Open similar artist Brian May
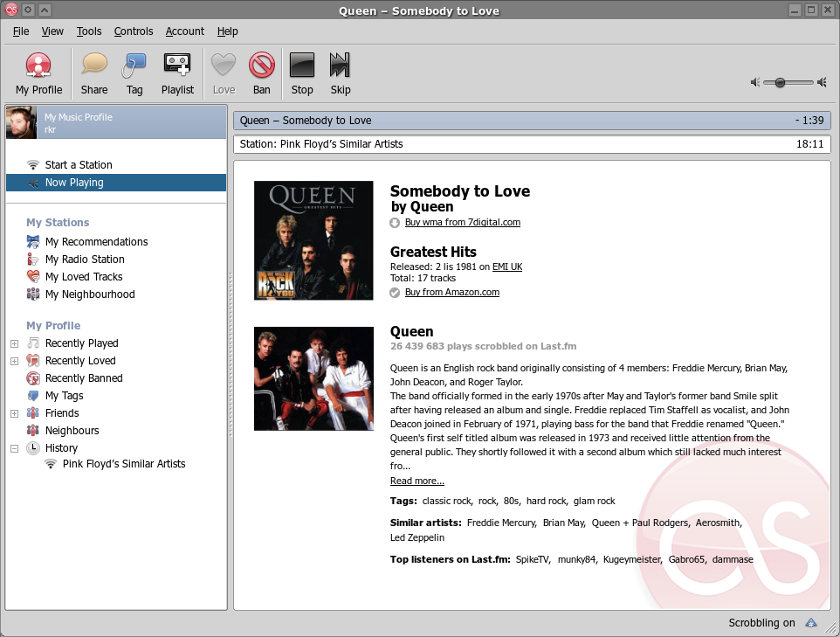The image size is (840, 637). coord(563,523)
